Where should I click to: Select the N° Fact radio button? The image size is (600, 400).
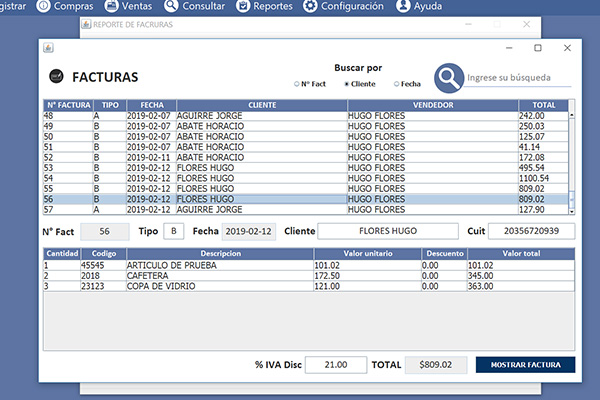[x=297, y=84]
